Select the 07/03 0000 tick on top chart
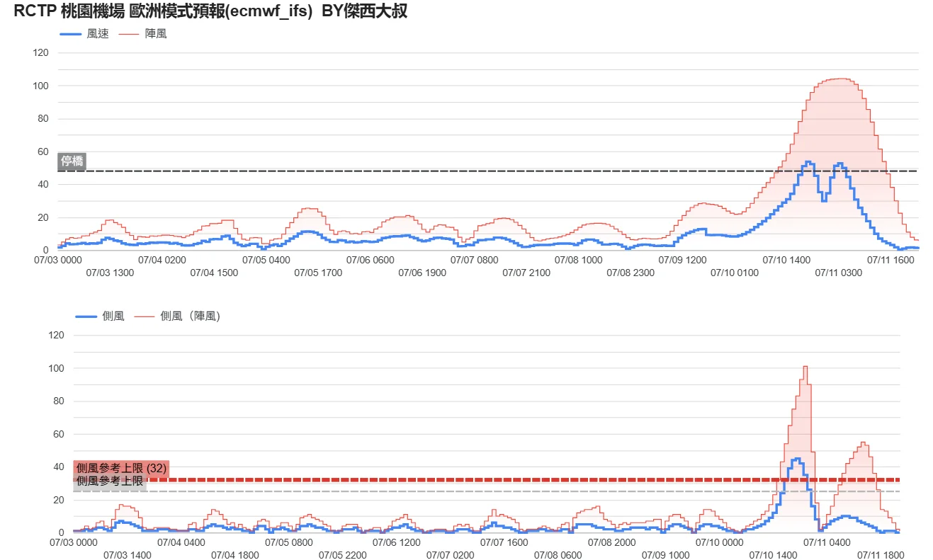This screenshot has height=560, width=933. pyautogui.click(x=57, y=260)
